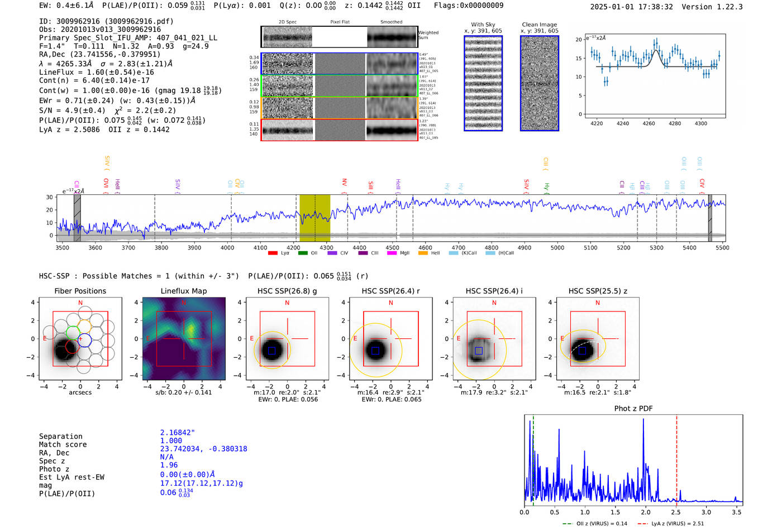Image resolution: width=782 pixels, height=532 pixels.
Task: Select the blue square marker in HSC z image
Action: tap(582, 351)
